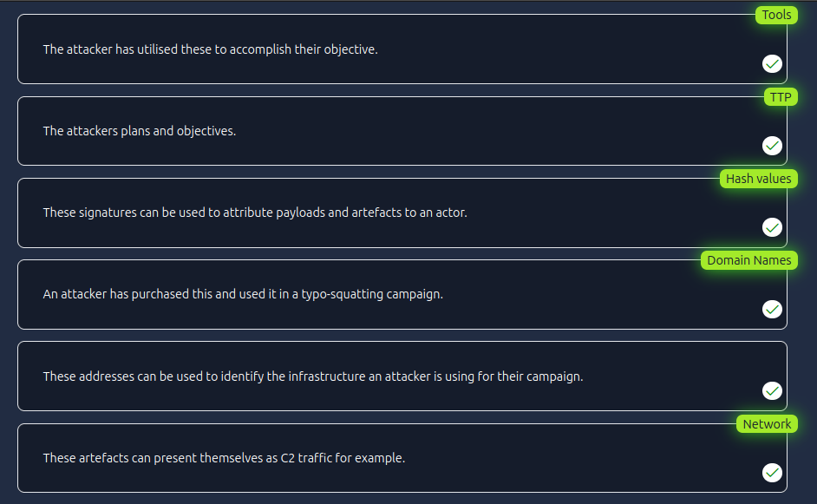This screenshot has height=504, width=817.
Task: Select the green Tools label badge
Action: tap(776, 15)
